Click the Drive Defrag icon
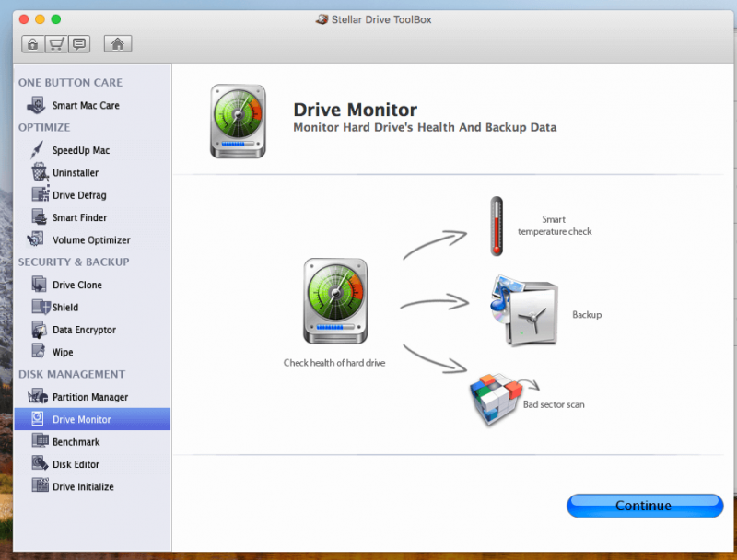737x560 pixels. click(x=40, y=194)
